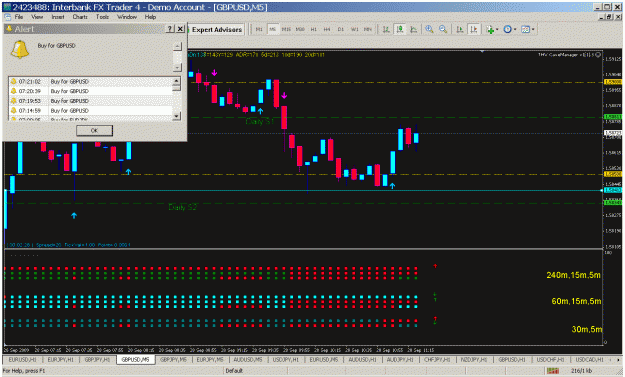Toggle the chart shift icon
This screenshot has height=377, width=625.
pos(474,29)
